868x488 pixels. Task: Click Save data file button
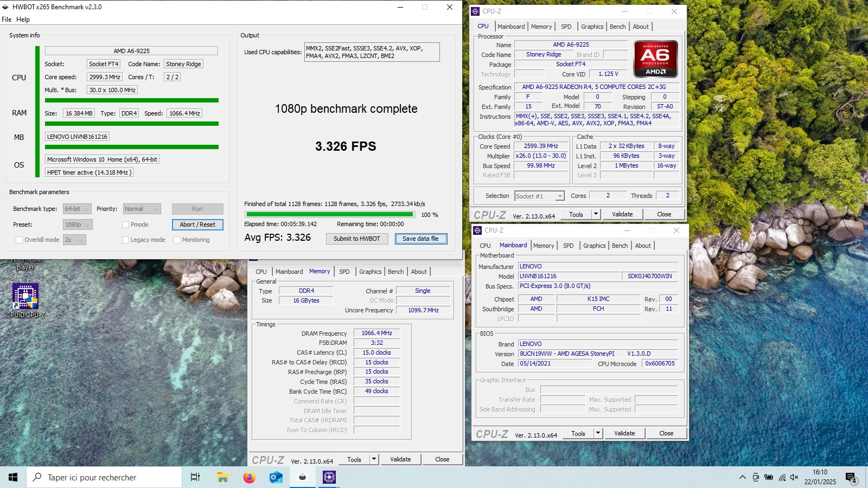pos(420,239)
